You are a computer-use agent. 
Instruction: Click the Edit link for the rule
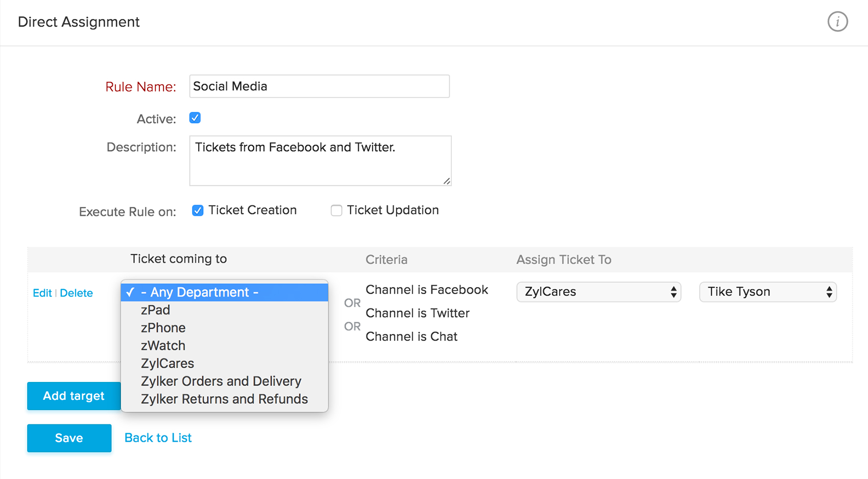tap(42, 293)
